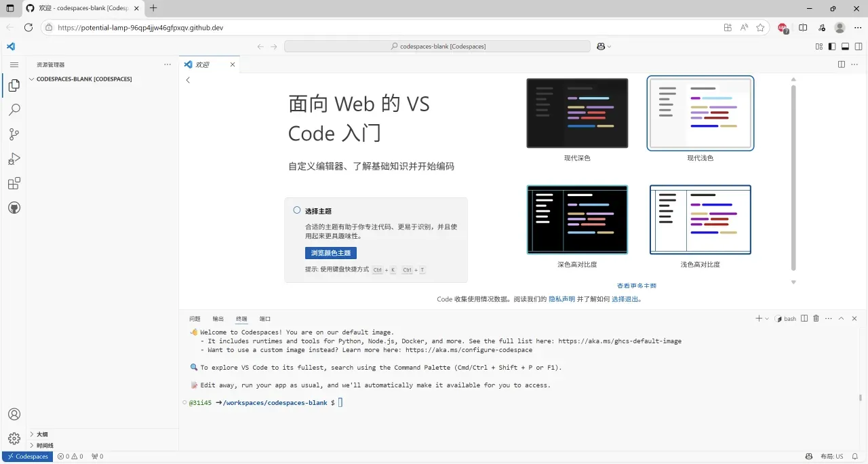Open the 隐私声明 link

click(x=561, y=298)
